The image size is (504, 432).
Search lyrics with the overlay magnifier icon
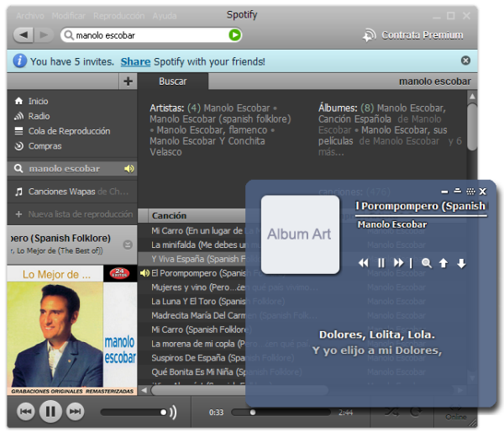point(427,263)
